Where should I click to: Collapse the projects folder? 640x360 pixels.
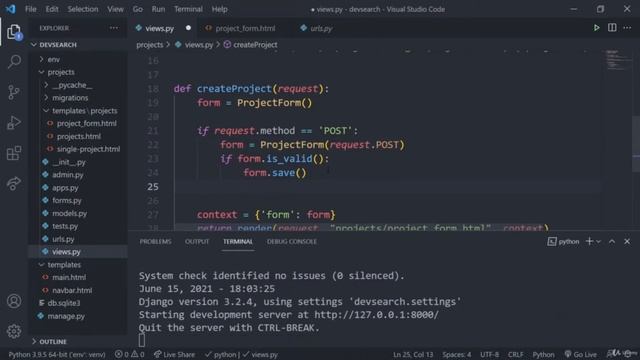61,72
